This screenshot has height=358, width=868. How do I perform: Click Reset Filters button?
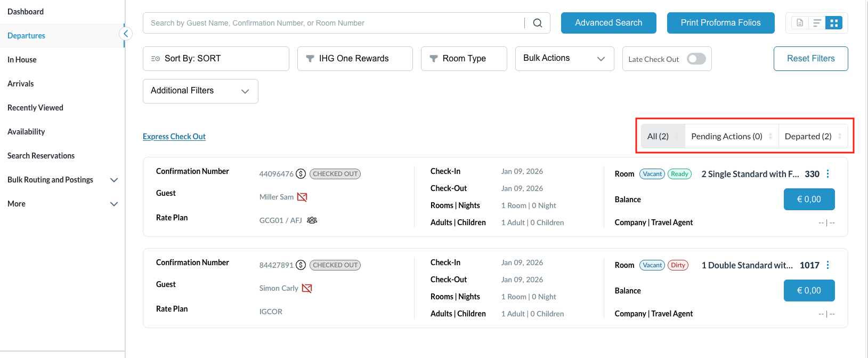point(810,59)
